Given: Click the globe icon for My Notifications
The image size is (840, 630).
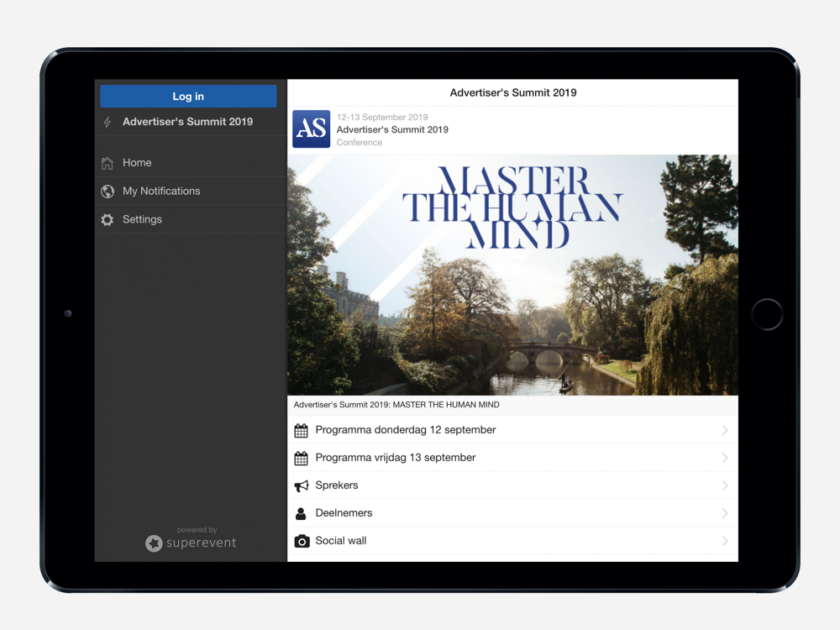Looking at the screenshot, I should click(108, 192).
